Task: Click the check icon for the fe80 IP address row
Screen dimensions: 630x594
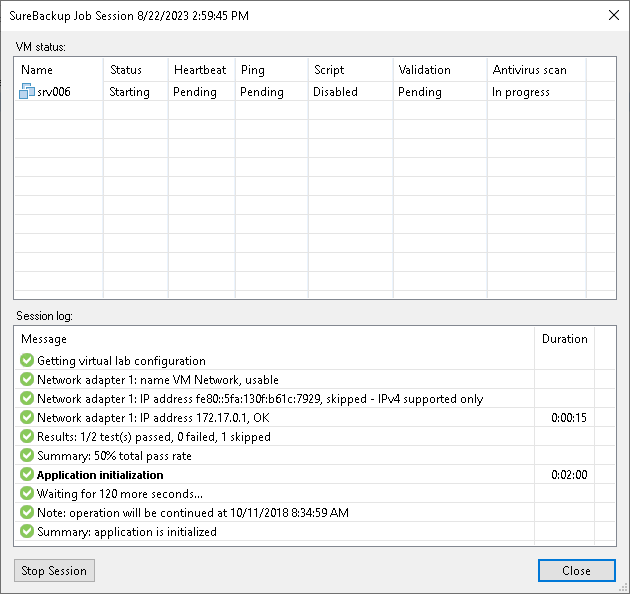Action: coord(27,398)
